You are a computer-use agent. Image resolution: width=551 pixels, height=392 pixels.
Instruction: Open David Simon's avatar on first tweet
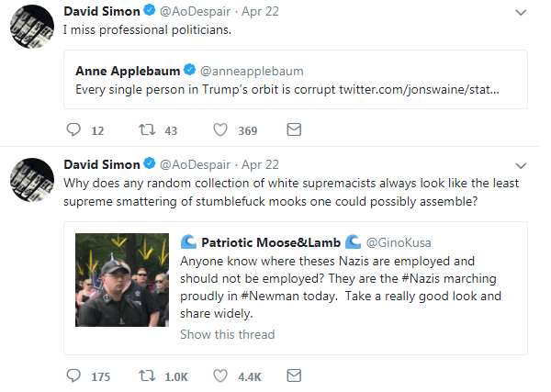[32, 27]
